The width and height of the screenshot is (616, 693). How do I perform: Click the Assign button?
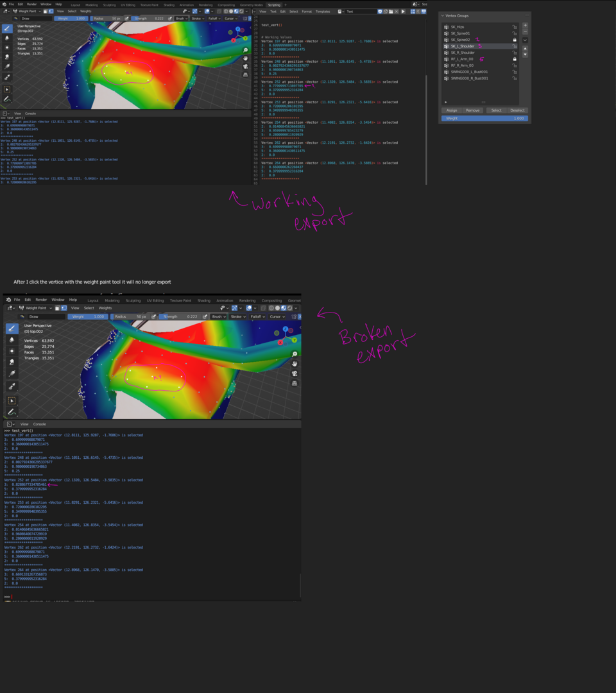tap(452, 110)
